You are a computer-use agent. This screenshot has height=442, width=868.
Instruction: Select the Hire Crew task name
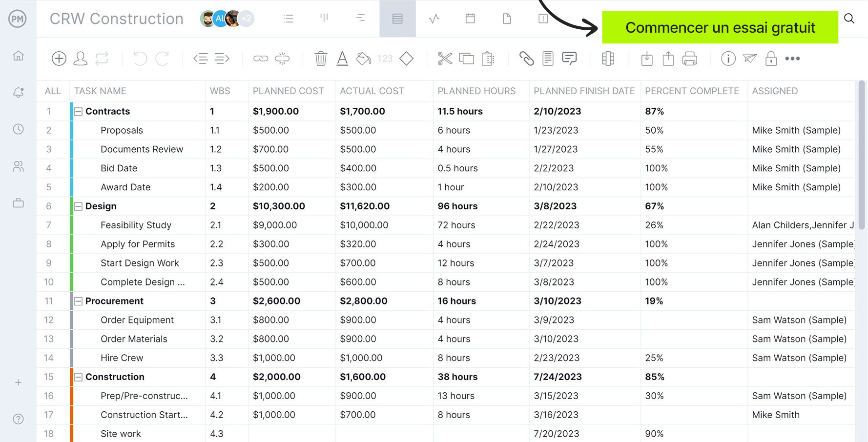click(122, 358)
